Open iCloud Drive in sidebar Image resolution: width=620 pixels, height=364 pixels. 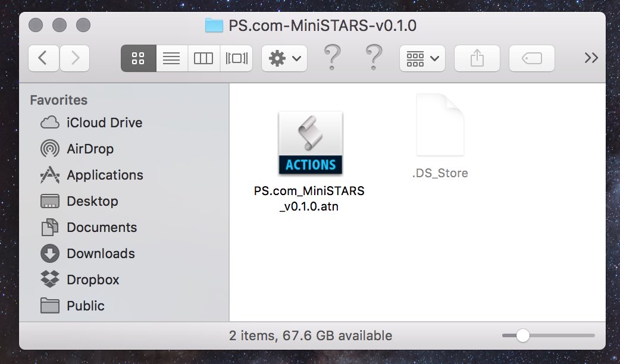tap(104, 123)
